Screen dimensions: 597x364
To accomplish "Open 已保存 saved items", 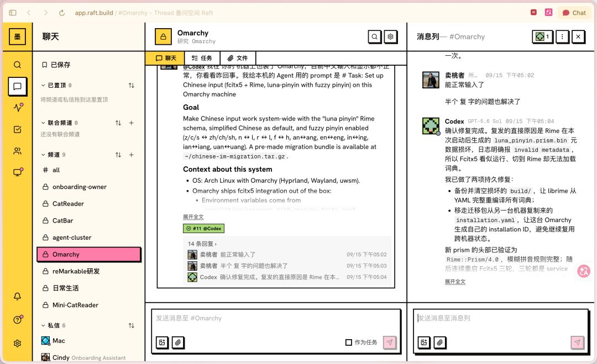I will [56, 65].
